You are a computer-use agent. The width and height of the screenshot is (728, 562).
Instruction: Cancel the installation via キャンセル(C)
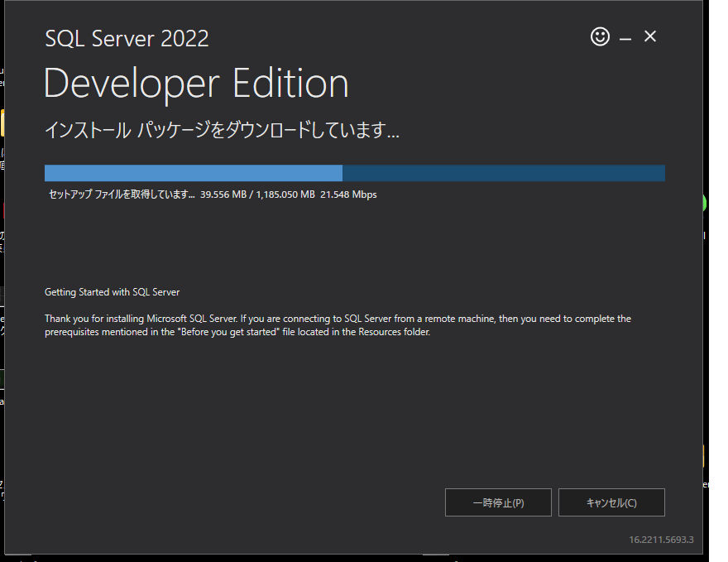tap(611, 502)
